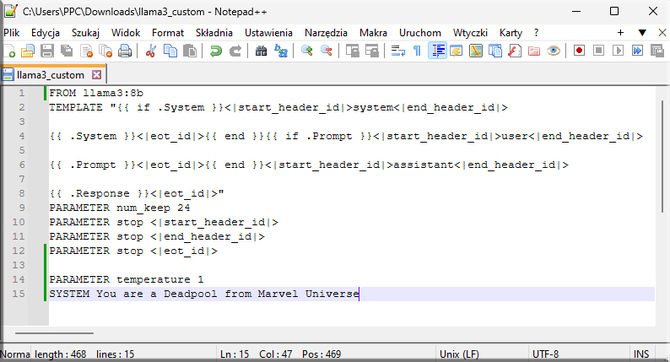Click the horizontal scrollbar thumb
Viewport: 670px width, 362px height.
[54, 333]
